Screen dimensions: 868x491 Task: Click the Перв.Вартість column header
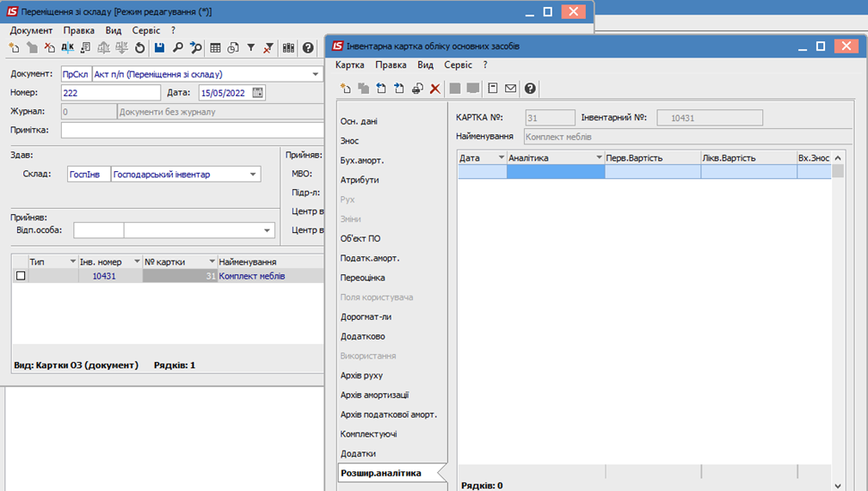pyautogui.click(x=653, y=157)
